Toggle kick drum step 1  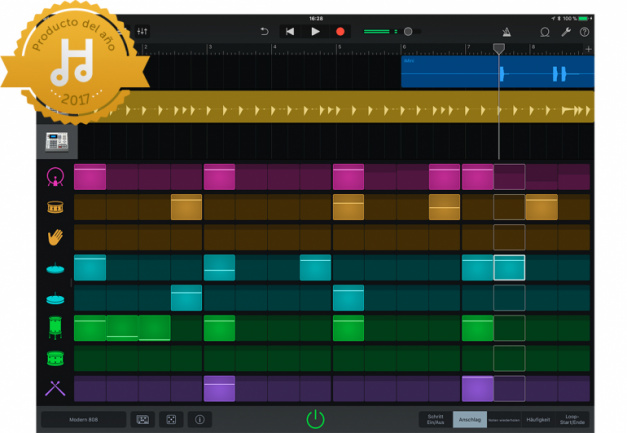90,177
